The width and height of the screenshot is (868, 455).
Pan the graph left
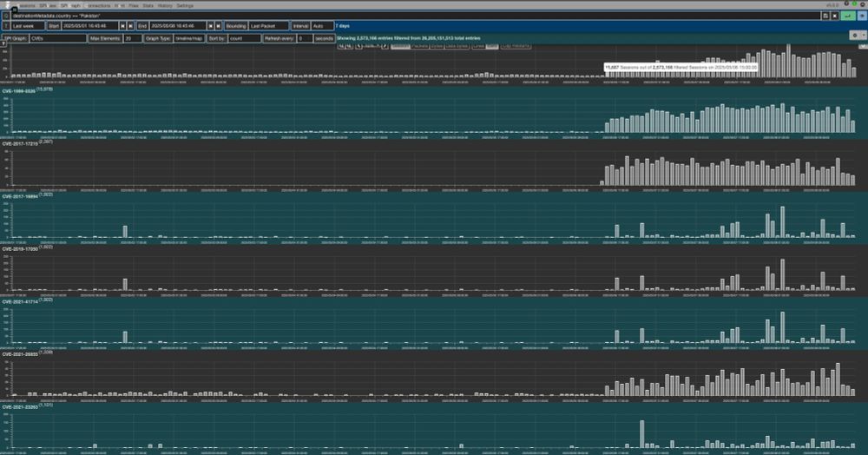coord(358,46)
